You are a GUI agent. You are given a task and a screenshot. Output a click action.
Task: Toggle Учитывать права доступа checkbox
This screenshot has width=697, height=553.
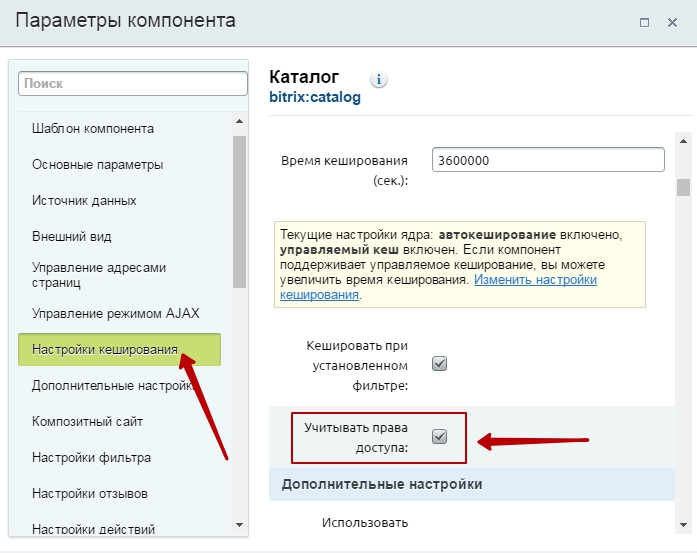439,436
